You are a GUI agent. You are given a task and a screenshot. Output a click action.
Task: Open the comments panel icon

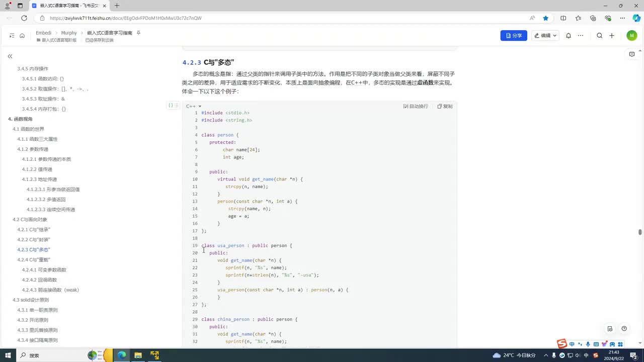pos(632,54)
